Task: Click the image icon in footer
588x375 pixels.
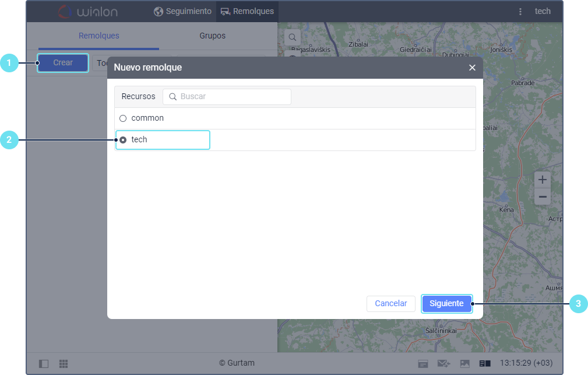Action: pyautogui.click(x=464, y=364)
